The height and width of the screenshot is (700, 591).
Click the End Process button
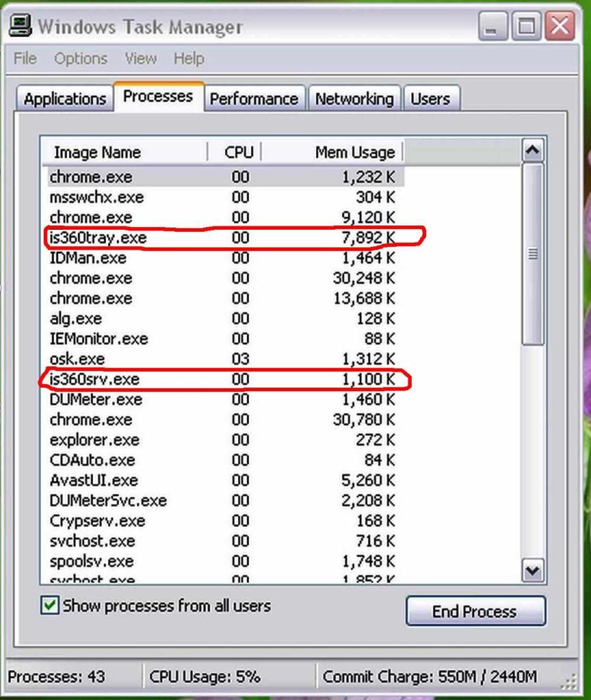[x=475, y=611]
